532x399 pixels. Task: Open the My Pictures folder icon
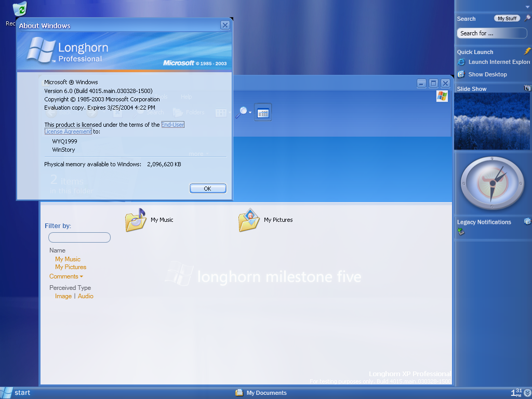pos(249,220)
